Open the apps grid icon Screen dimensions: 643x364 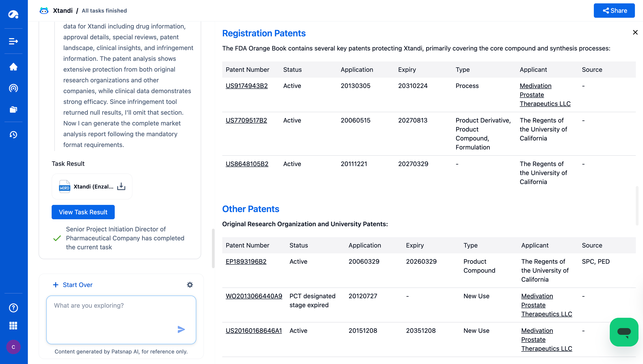(13, 326)
